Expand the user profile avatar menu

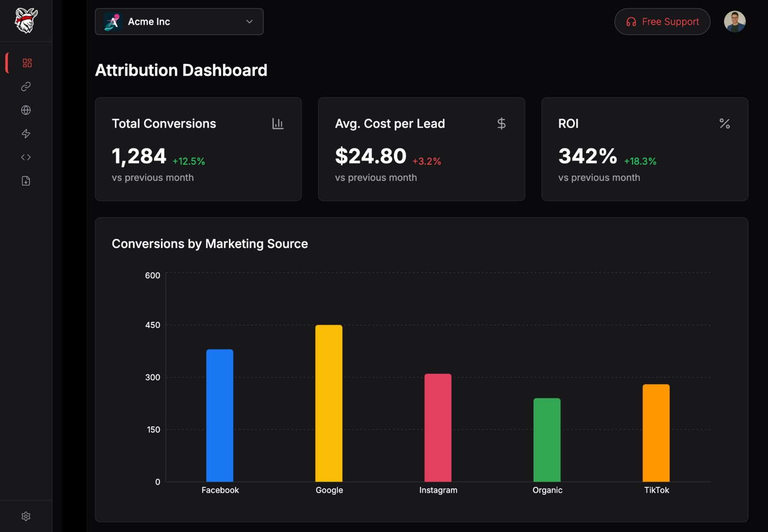coord(735,21)
